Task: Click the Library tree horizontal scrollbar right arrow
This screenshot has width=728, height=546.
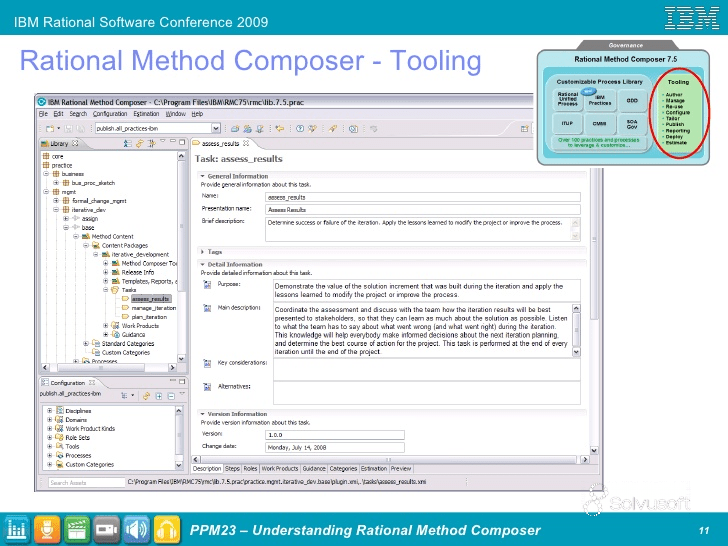Action: click(172, 367)
